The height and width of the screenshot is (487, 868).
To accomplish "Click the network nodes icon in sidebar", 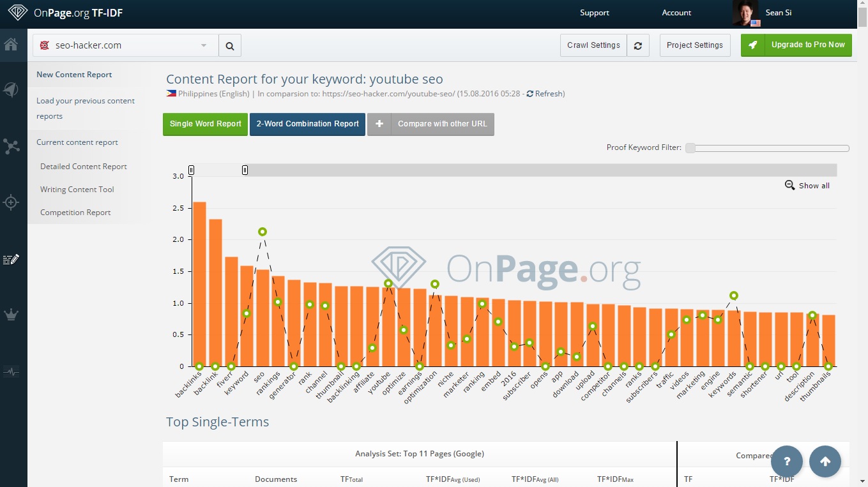I will point(11,146).
